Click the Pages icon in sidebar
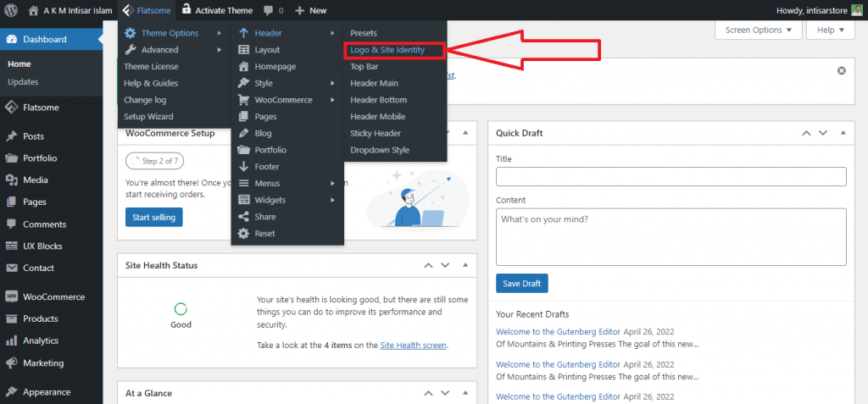 12,202
